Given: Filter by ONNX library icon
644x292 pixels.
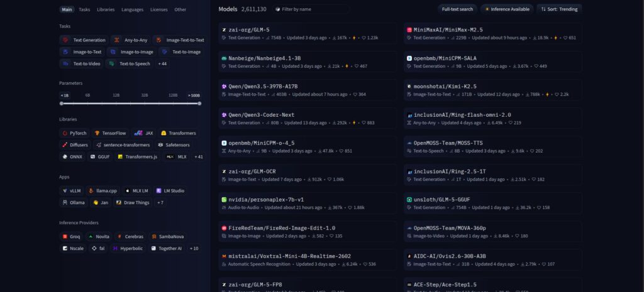Looking at the screenshot, I should point(65,156).
